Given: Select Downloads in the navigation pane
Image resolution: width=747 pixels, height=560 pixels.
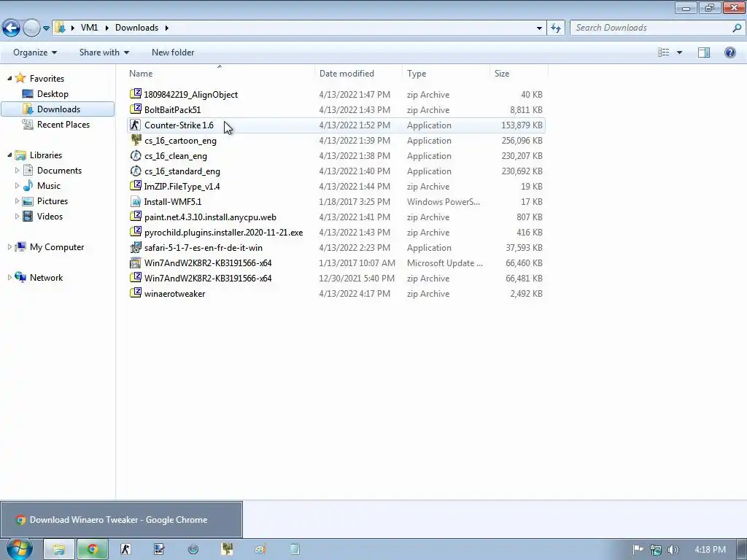Looking at the screenshot, I should (58, 109).
